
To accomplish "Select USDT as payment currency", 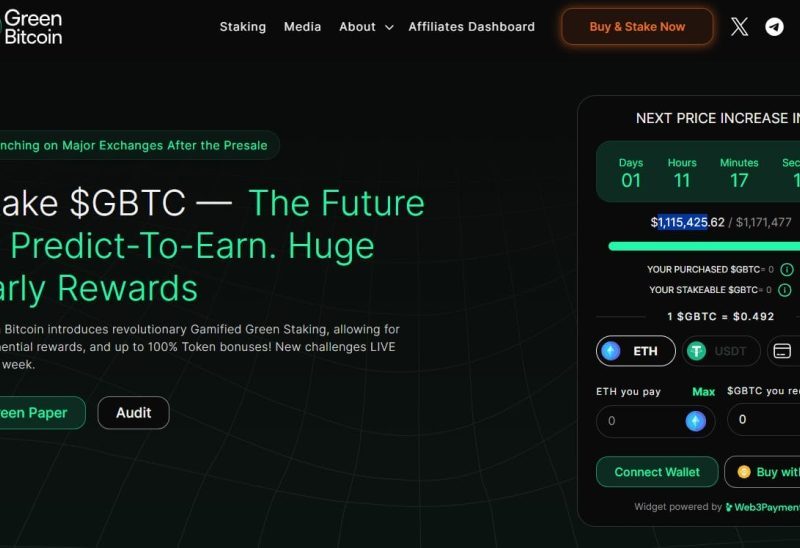I will [720, 351].
